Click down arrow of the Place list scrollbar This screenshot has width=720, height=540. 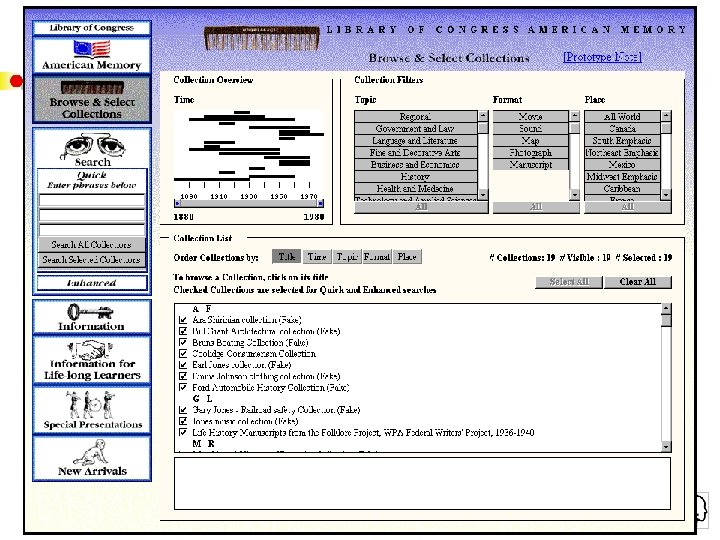[x=666, y=195]
